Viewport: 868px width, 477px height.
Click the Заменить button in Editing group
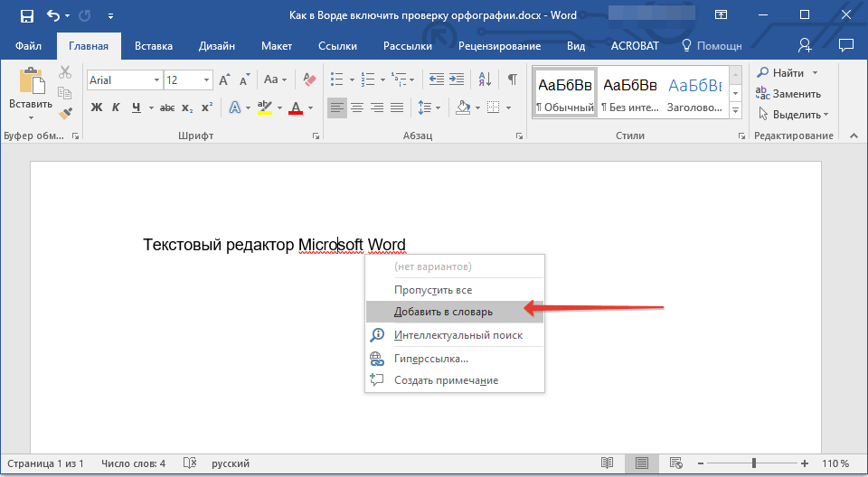click(x=789, y=94)
